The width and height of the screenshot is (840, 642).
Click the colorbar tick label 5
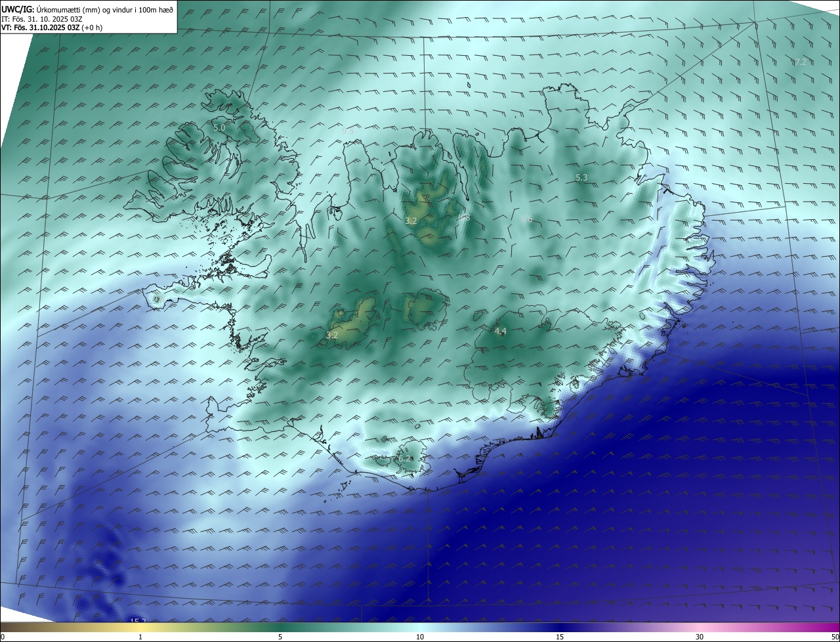pos(280,637)
